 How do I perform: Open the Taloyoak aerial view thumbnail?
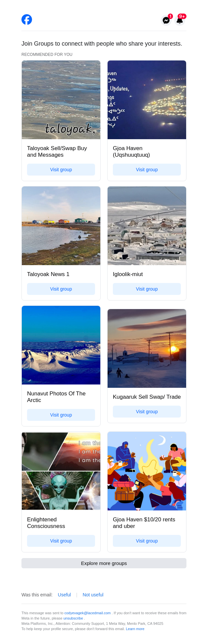[61, 100]
